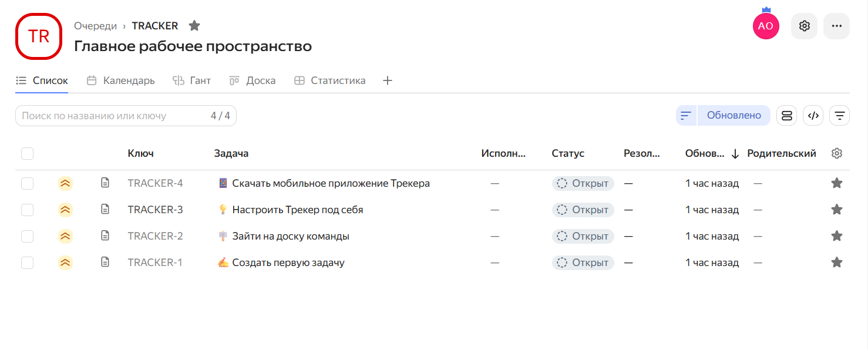Open the grouping rows icon button
The width and height of the screenshot is (868, 350).
[x=786, y=116]
